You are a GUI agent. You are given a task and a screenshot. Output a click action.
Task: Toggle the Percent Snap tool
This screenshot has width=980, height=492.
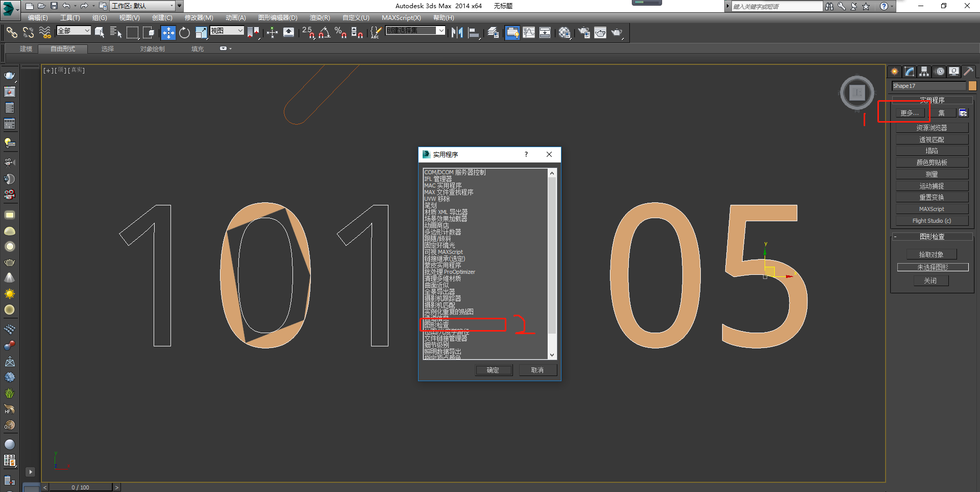point(340,33)
